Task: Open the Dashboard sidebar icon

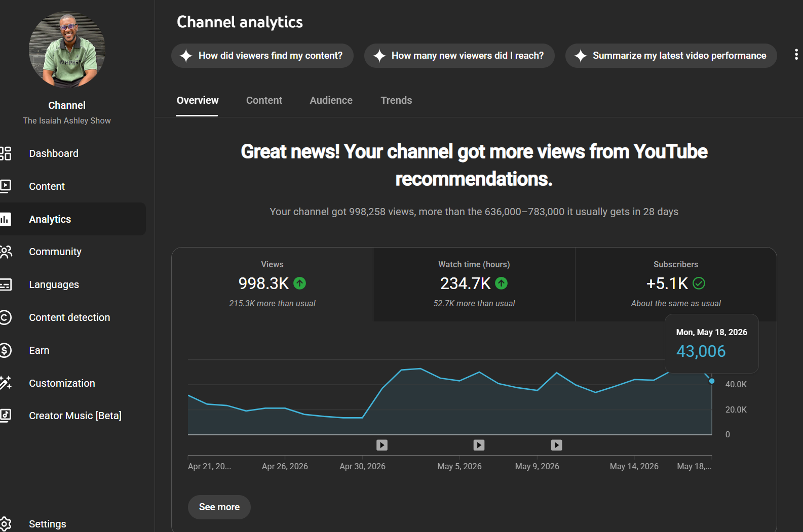Action: [x=5, y=153]
